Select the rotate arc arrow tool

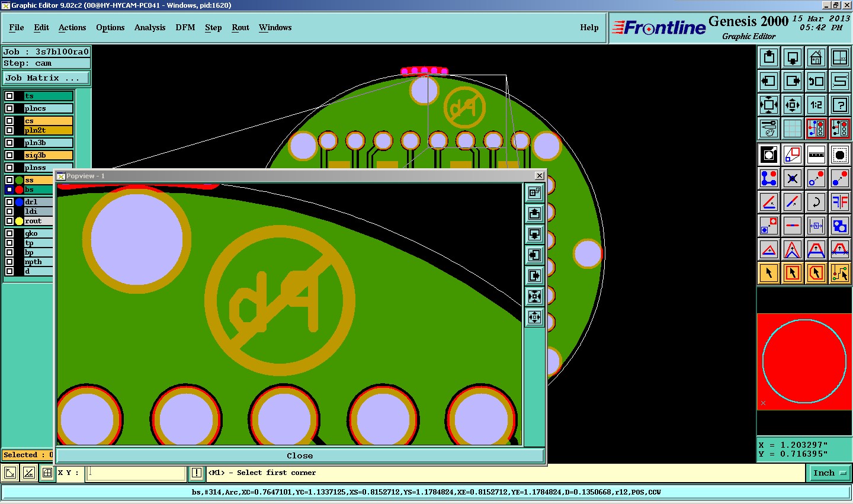tap(816, 202)
